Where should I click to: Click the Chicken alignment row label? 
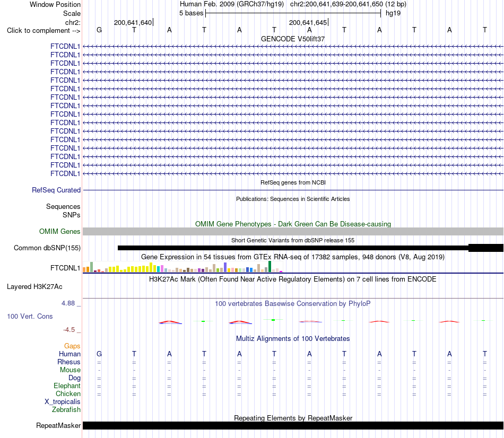[x=68, y=393]
